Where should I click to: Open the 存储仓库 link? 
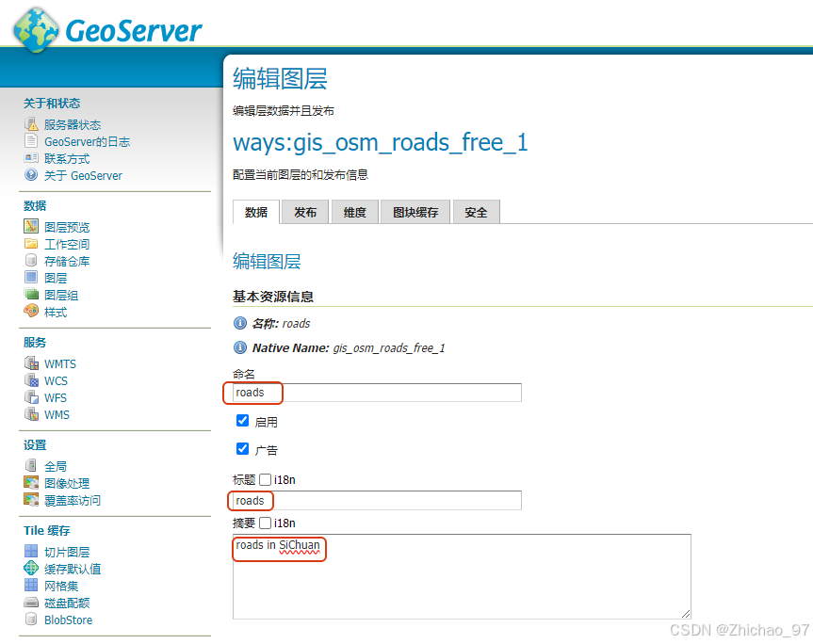pos(67,261)
